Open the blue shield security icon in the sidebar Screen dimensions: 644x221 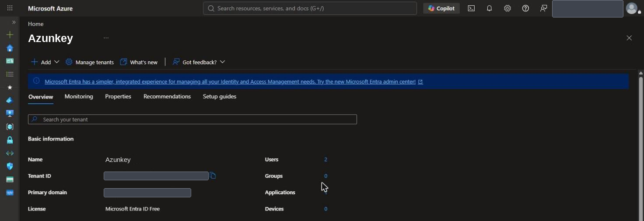(x=10, y=166)
